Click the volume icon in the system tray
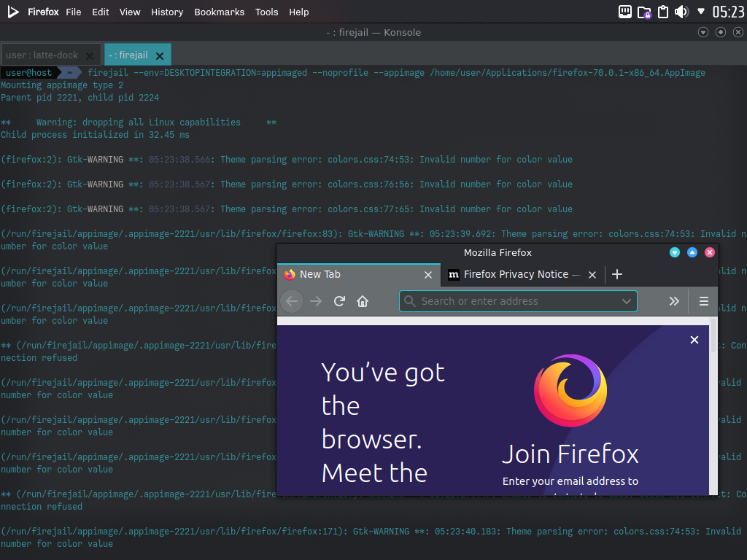Screen dimensions: 747x560 coord(681,12)
